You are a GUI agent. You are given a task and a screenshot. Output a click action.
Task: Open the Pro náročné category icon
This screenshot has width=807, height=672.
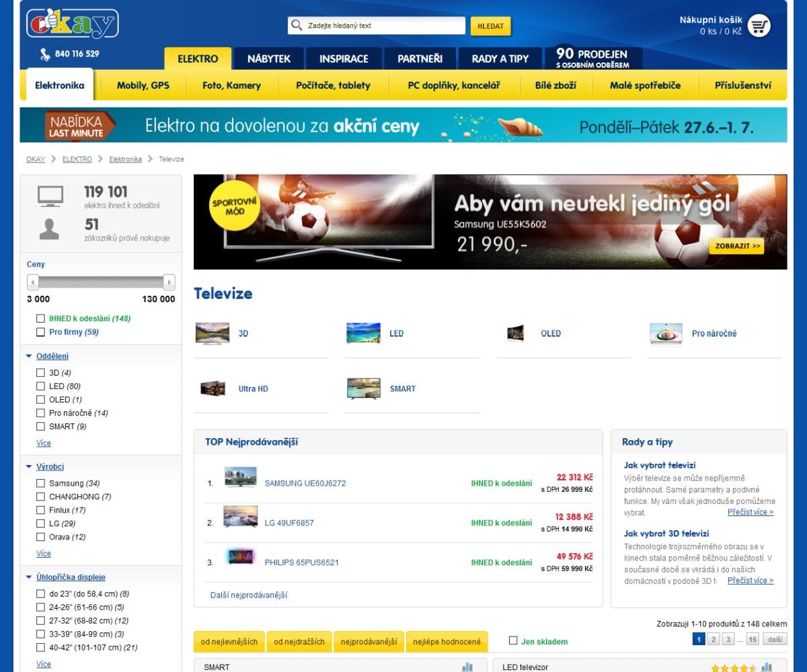tap(666, 333)
